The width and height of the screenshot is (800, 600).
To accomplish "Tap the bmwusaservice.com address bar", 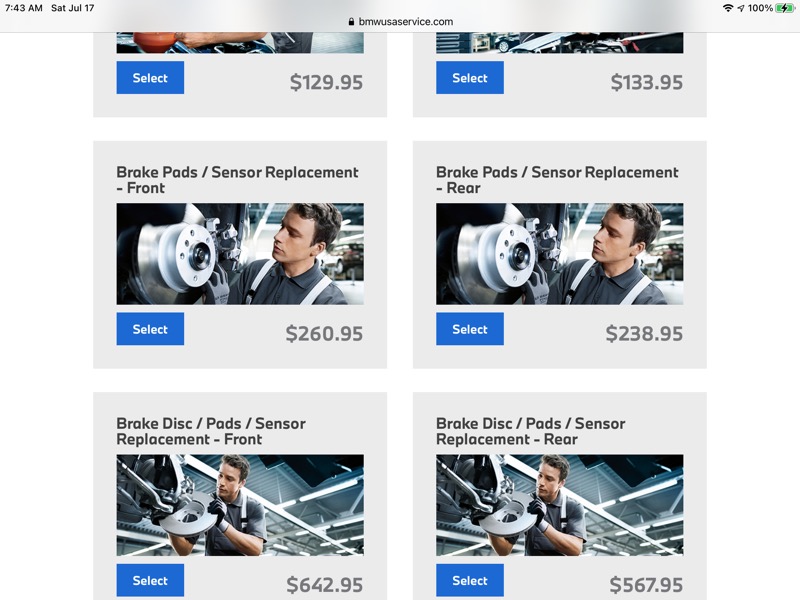I will tap(401, 21).
